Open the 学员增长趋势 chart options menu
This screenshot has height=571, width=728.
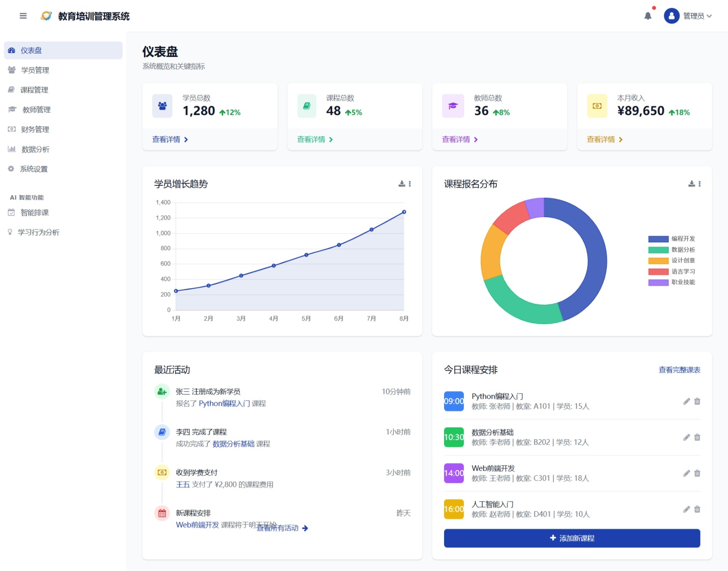point(410,184)
